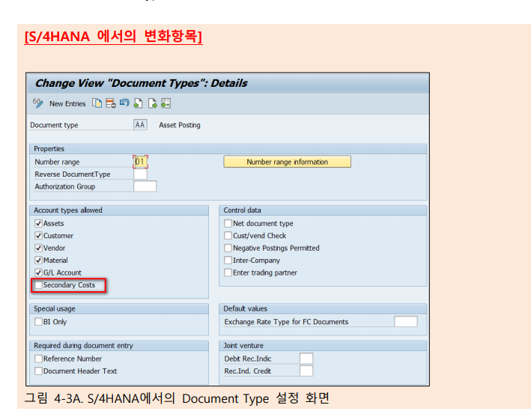The width and height of the screenshot is (531, 420).
Task: Enable the Inter-Company checkbox
Action: point(228,261)
